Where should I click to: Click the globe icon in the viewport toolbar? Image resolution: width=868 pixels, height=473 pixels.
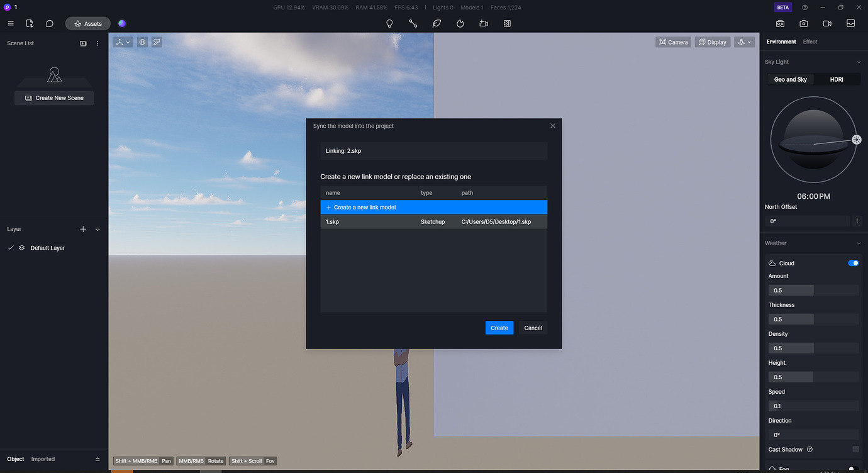point(142,42)
